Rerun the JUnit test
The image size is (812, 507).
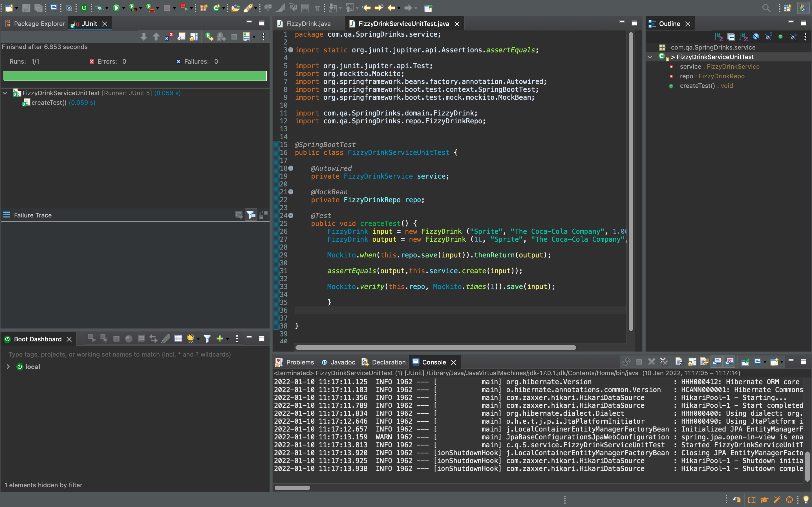coord(209,37)
